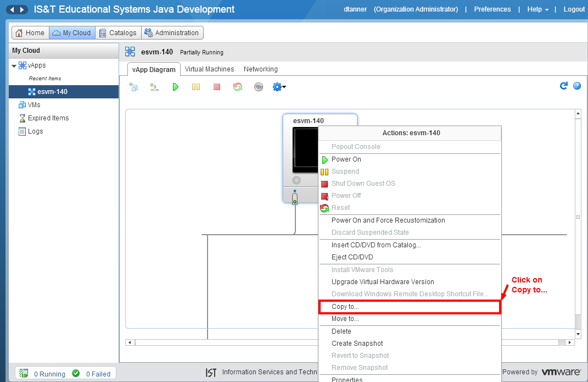The height and width of the screenshot is (382, 588).
Task: Click the red Stop toolbar icon
Action: [x=217, y=87]
